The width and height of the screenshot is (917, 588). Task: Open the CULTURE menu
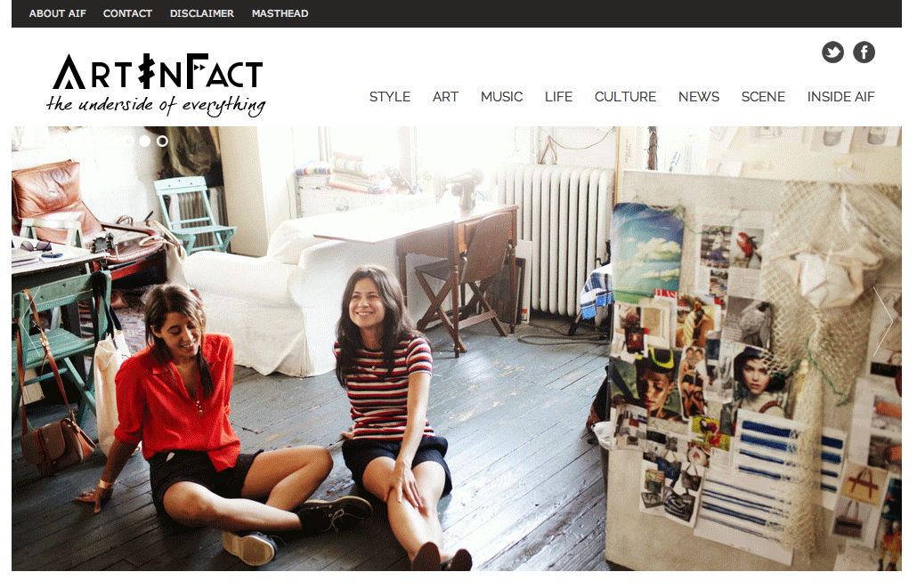click(625, 97)
